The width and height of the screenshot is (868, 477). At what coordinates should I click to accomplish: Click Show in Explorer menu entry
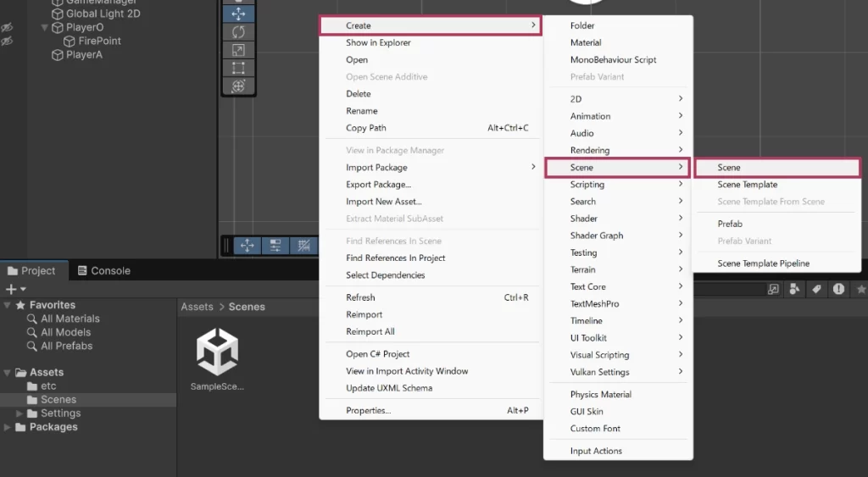(378, 43)
